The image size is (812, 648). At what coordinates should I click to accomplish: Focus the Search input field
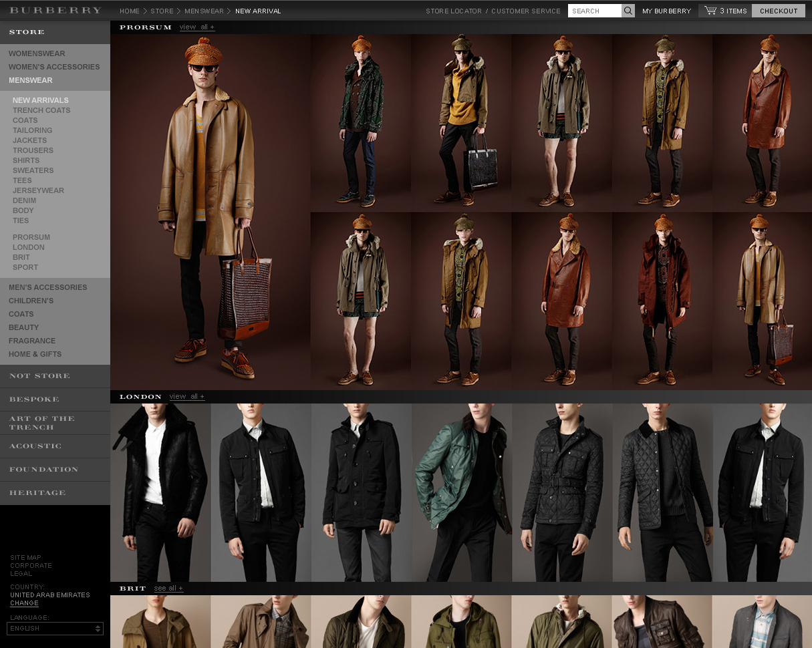pyautogui.click(x=594, y=11)
